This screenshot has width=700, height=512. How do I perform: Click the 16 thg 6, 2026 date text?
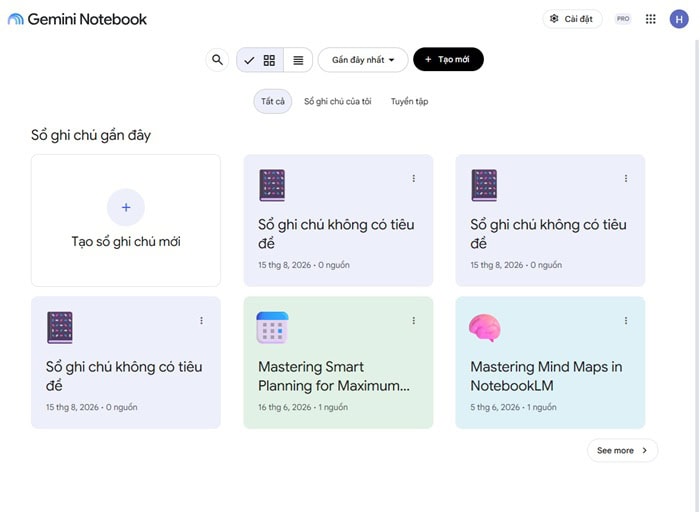pyautogui.click(x=284, y=407)
